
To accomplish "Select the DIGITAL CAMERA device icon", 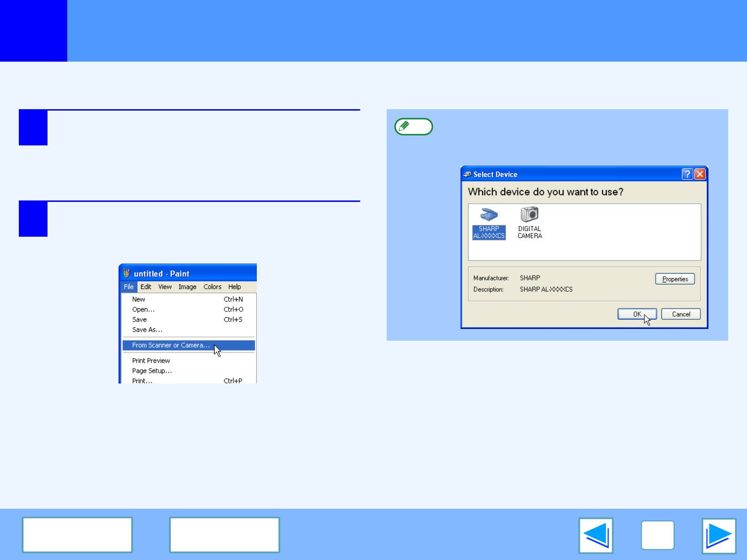I will (530, 222).
